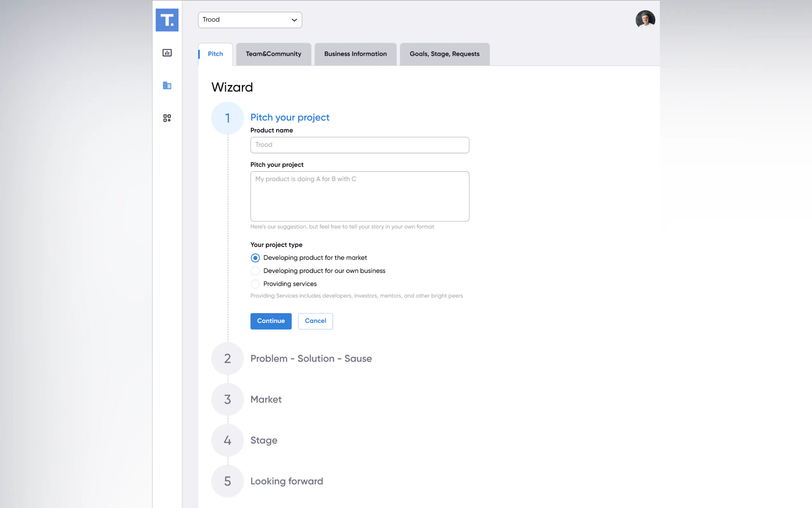Click the Trood T logo icon
This screenshot has width=812, height=508.
tap(167, 20)
